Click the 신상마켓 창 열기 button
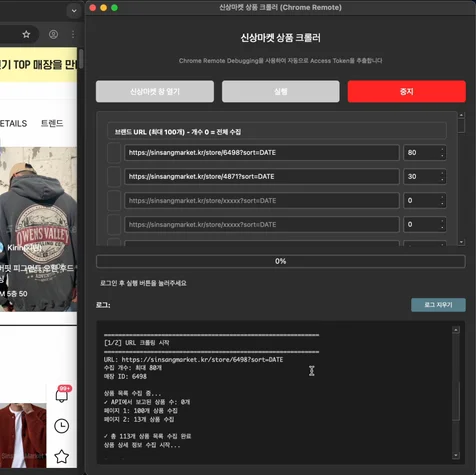Viewport: 476px width, 475px height. 155,91
